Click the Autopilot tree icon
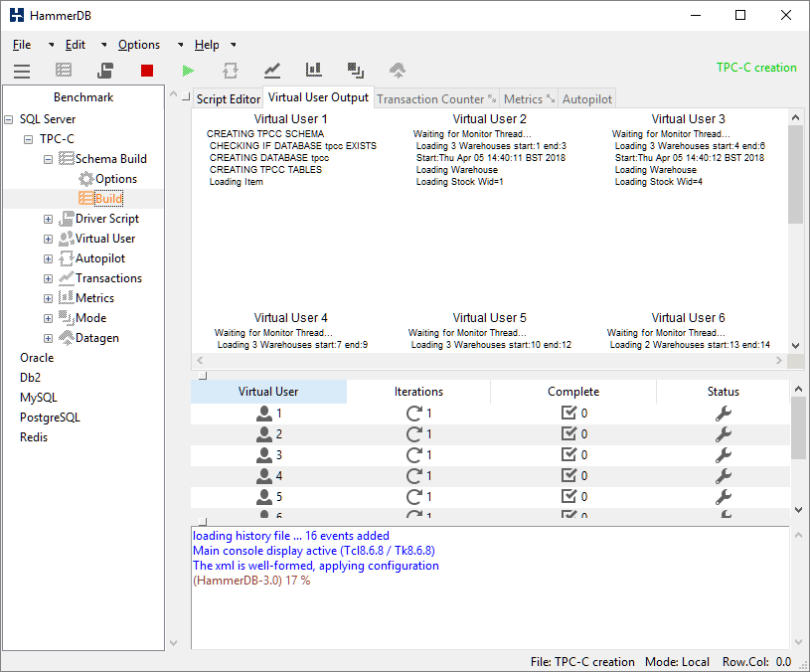The width and height of the screenshot is (810, 672). [67, 258]
